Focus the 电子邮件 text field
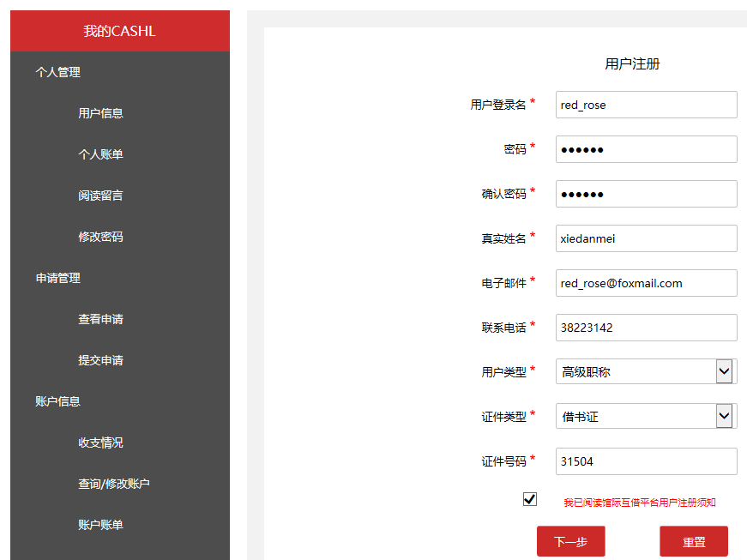 coord(646,283)
